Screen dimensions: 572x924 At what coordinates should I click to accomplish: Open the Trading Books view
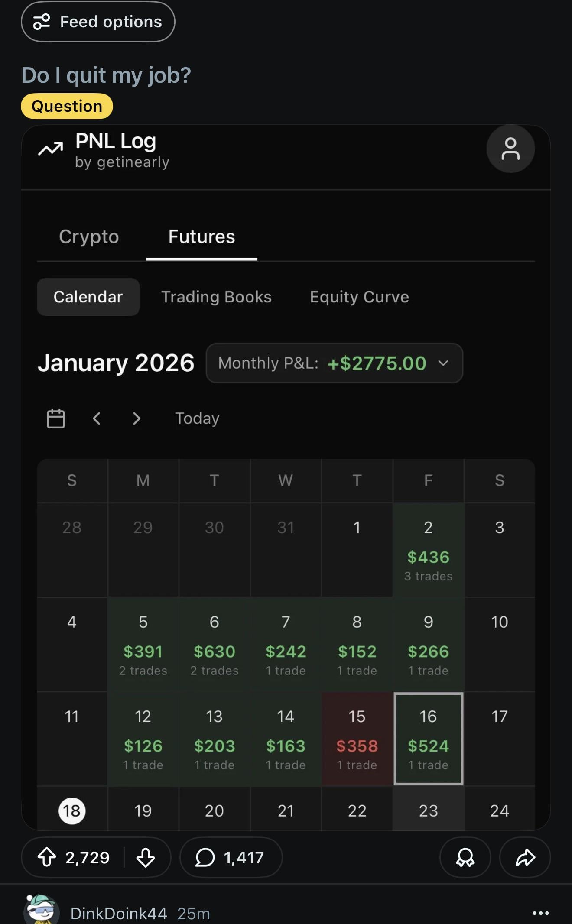(x=216, y=297)
